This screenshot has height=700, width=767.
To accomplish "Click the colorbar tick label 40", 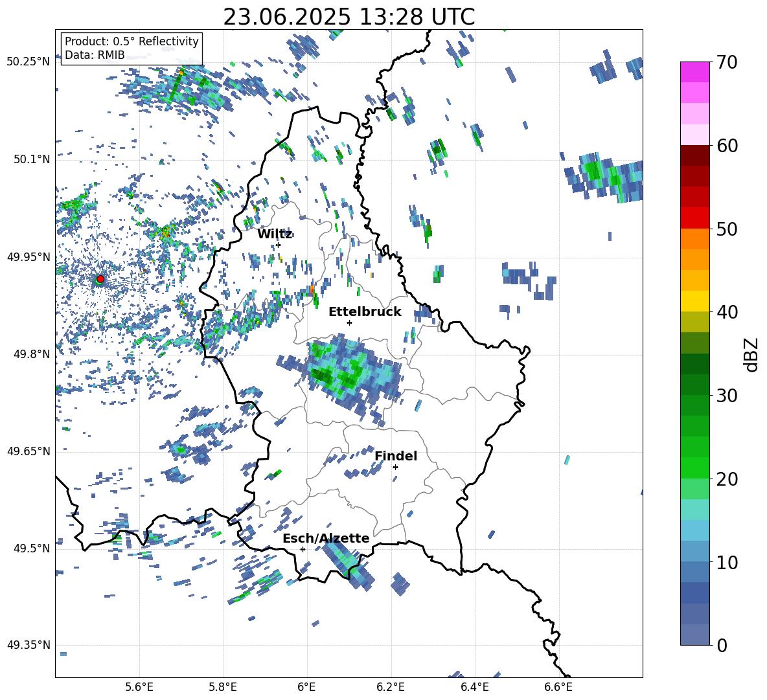I will point(727,312).
